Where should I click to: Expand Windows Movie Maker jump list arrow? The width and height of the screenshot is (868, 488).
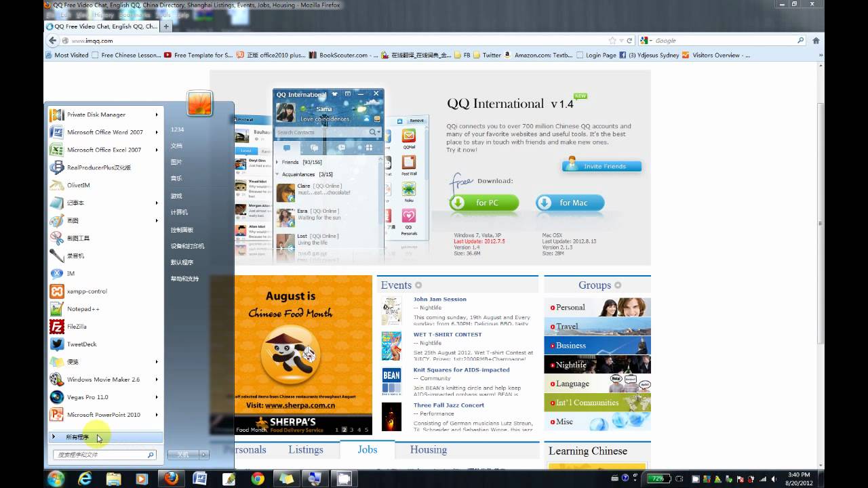point(157,379)
